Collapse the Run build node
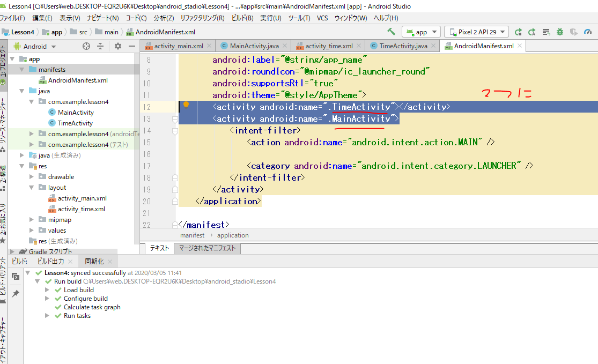Image resolution: width=598 pixels, height=364 pixels. coord(37,281)
